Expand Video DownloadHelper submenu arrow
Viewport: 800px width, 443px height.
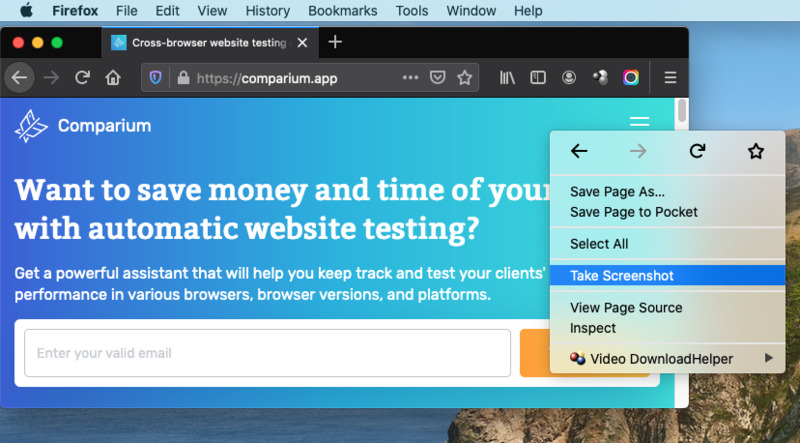click(769, 358)
